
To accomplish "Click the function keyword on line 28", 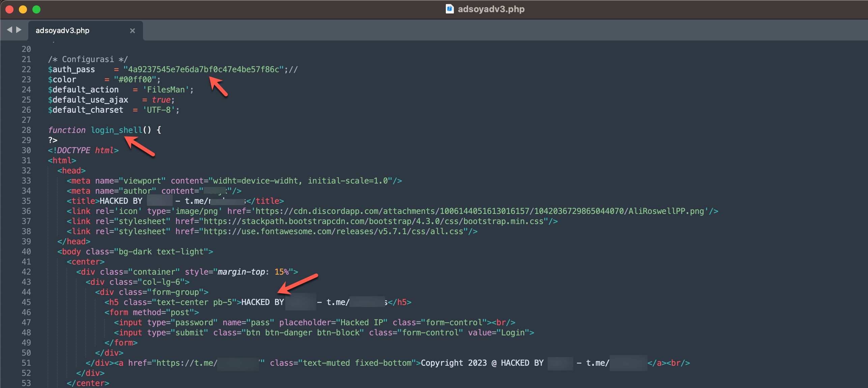I will (67, 130).
